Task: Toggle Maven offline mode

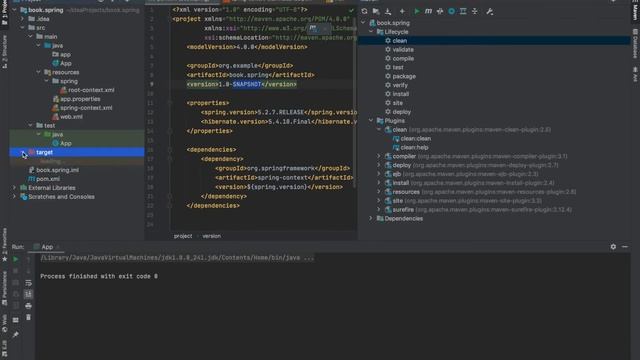Action: pyautogui.click(x=440, y=11)
